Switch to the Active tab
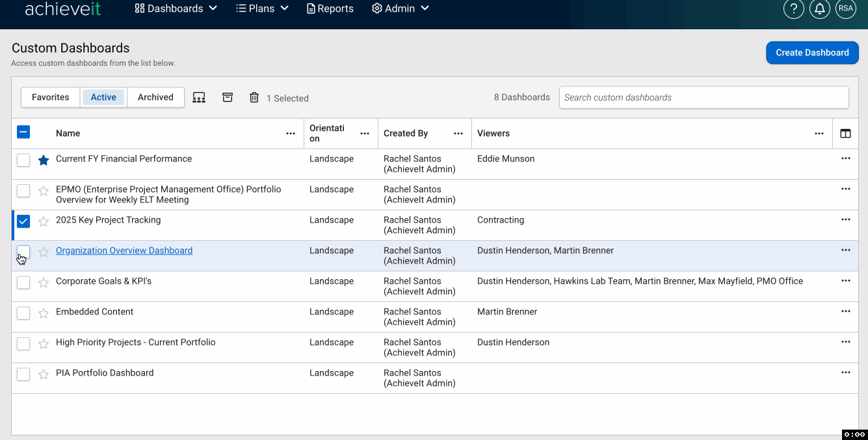 103,98
